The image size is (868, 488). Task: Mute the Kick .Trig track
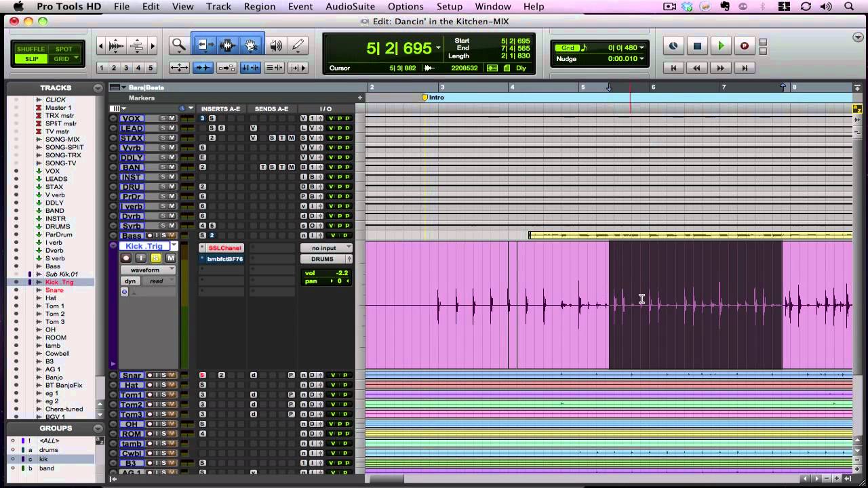pos(171,258)
